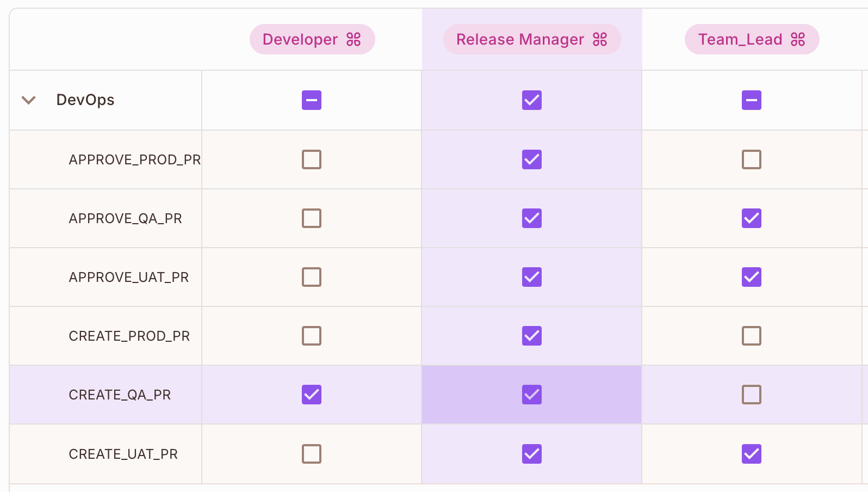Uncheck APPROVE_QA_PR for Release Manager
This screenshot has width=868, height=492.
click(532, 218)
